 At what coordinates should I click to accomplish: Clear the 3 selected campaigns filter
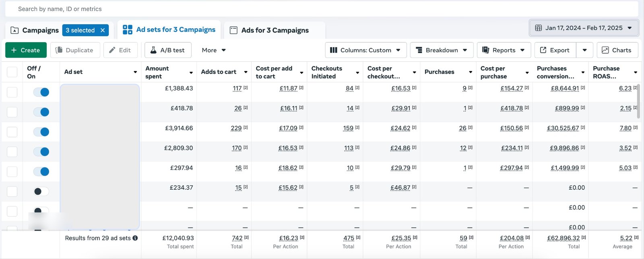pyautogui.click(x=103, y=30)
